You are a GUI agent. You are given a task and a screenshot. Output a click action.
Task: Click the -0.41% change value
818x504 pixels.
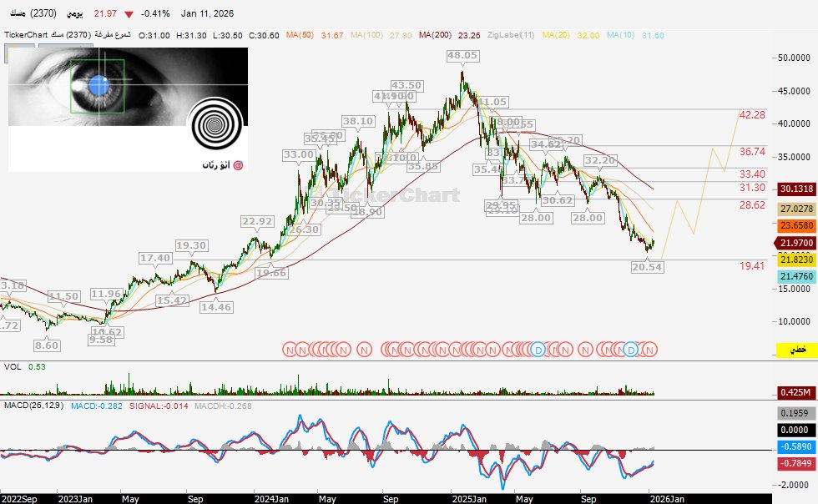coord(155,13)
